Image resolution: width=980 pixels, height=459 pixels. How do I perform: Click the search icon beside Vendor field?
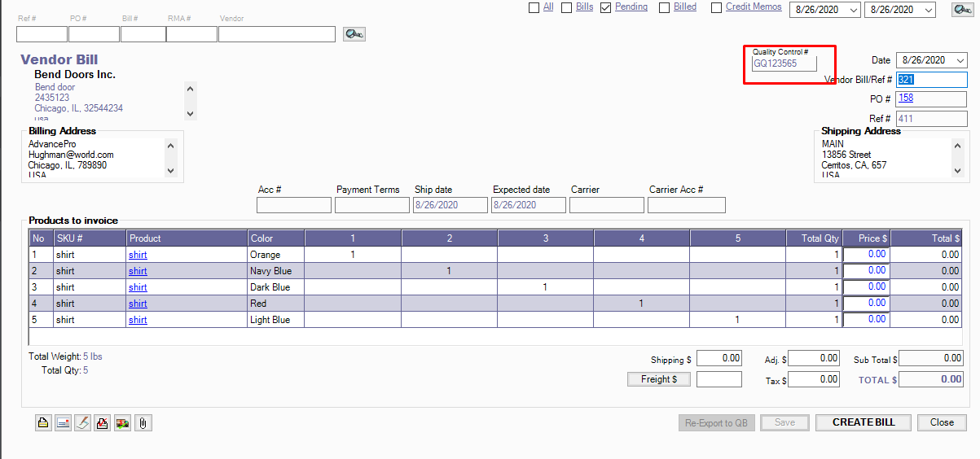point(354,34)
